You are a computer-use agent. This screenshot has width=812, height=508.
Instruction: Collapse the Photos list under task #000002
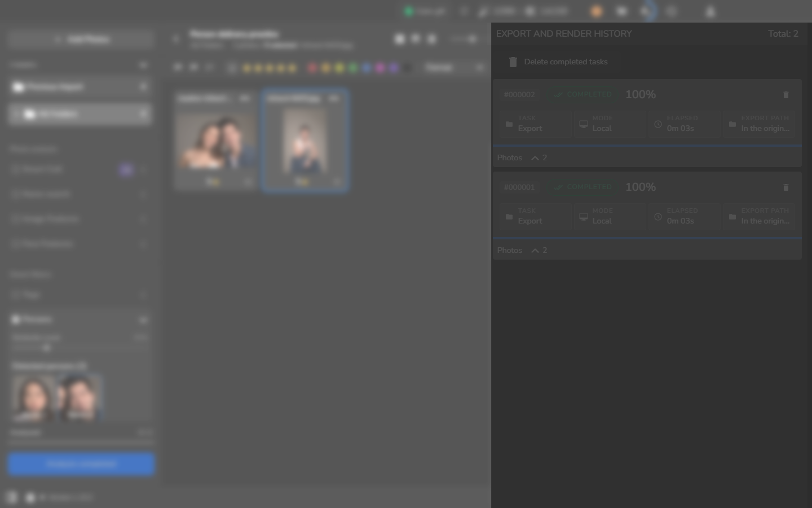[x=535, y=158]
